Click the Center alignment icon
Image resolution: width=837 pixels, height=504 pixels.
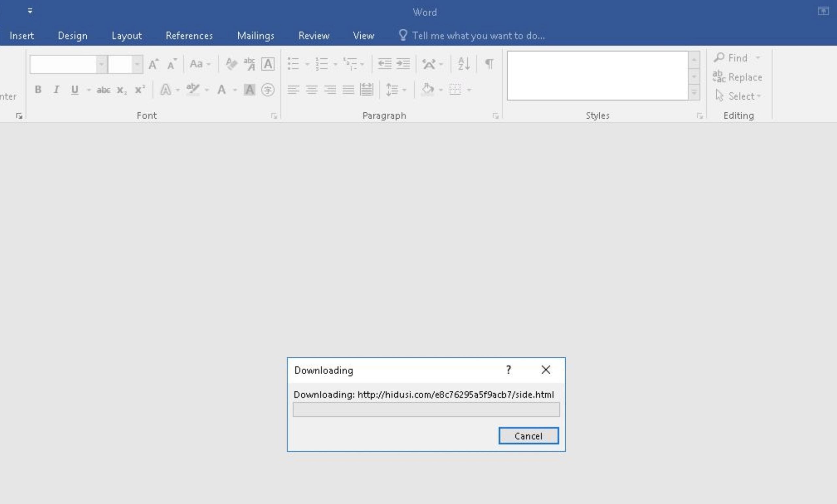pos(312,89)
